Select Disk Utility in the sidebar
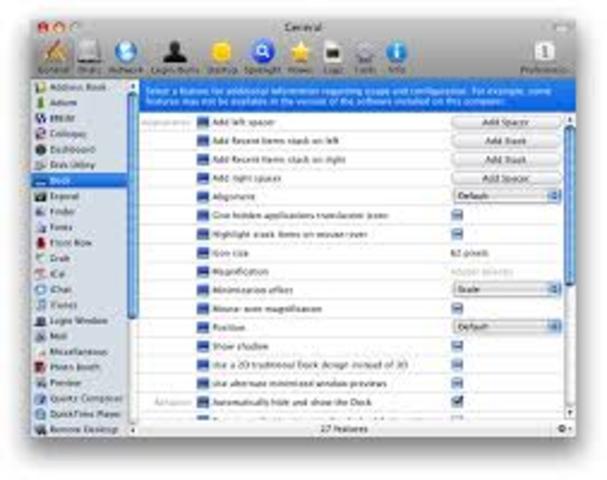The image size is (607, 480). coord(79,165)
